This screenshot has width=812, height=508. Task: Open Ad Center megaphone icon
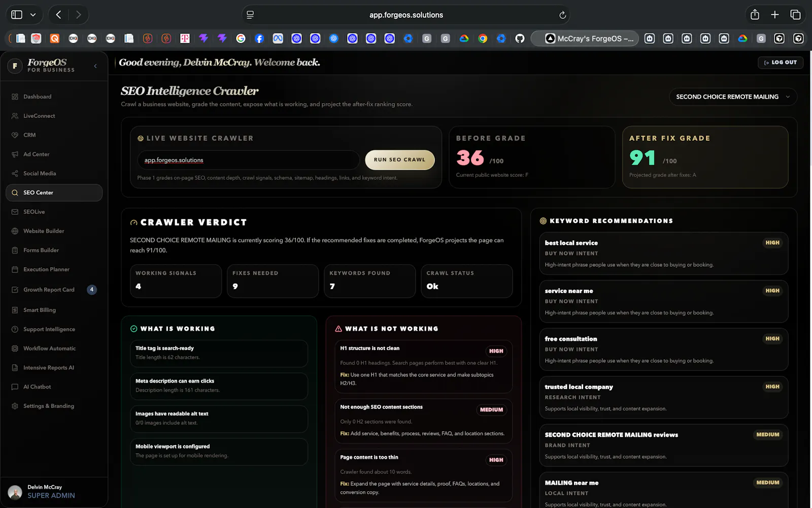15,154
